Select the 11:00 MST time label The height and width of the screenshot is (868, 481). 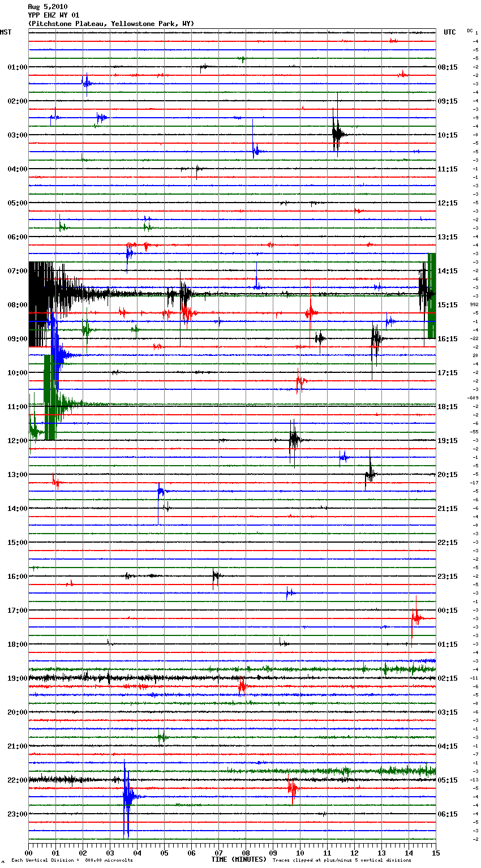click(x=18, y=407)
